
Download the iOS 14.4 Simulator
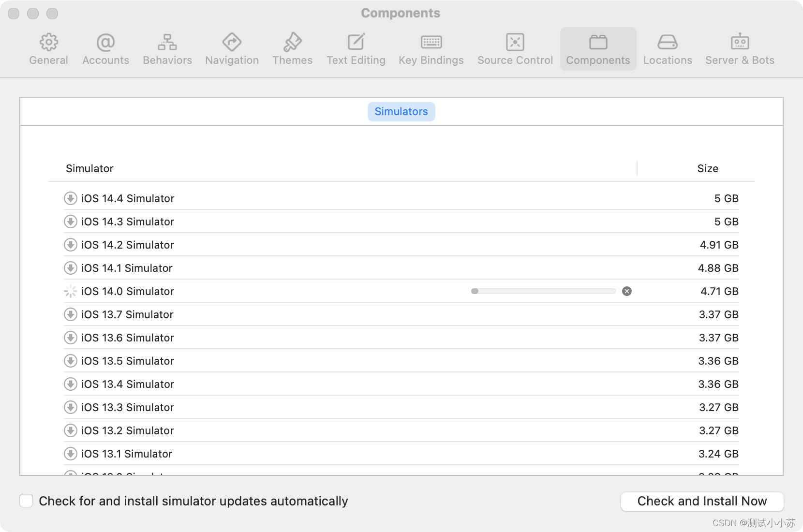(x=71, y=198)
